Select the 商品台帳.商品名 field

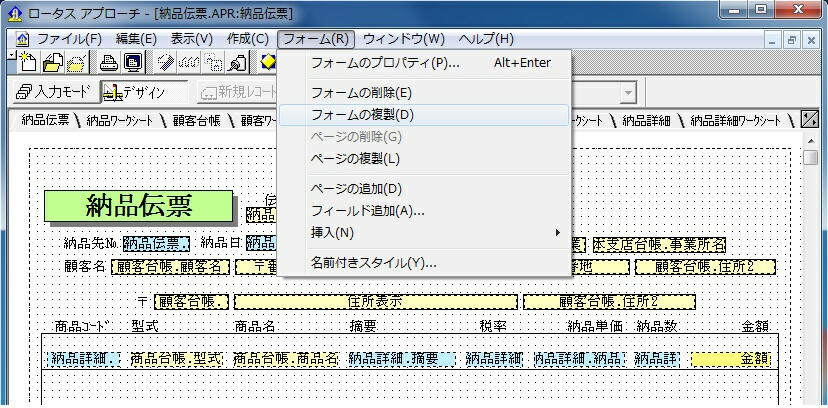coord(285,359)
